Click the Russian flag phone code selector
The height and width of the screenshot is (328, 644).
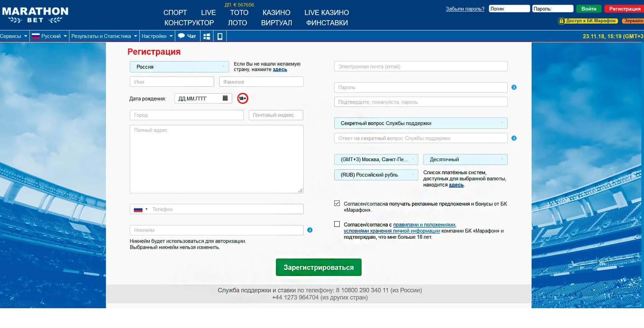coord(141,209)
